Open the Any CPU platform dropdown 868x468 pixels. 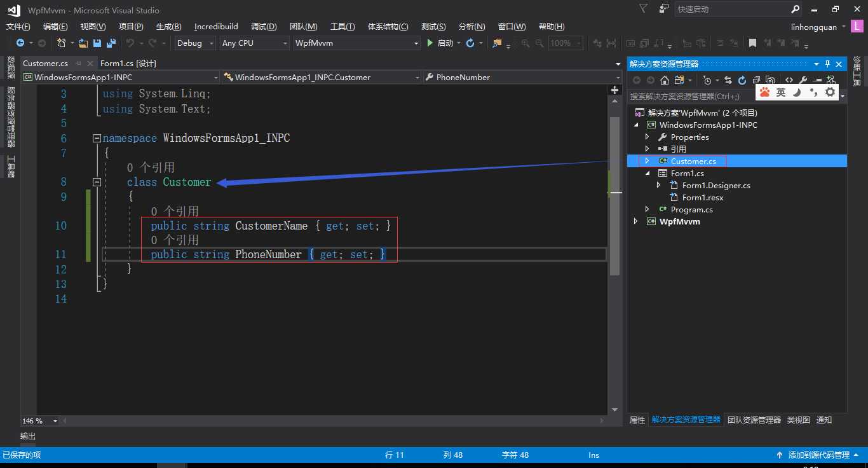point(254,43)
